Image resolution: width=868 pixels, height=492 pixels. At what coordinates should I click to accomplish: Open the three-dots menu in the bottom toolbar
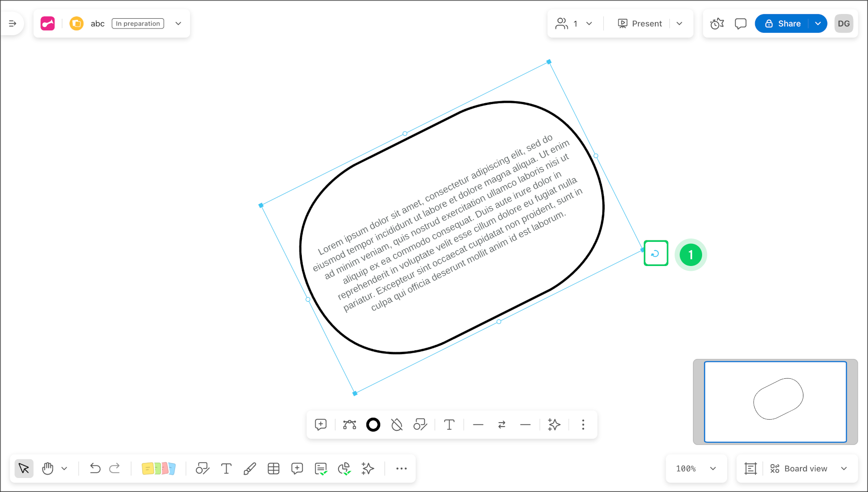401,468
